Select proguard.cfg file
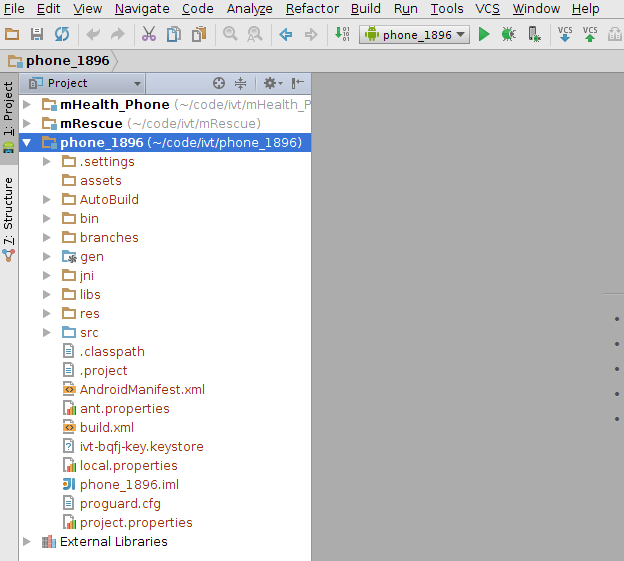 pyautogui.click(x=120, y=504)
